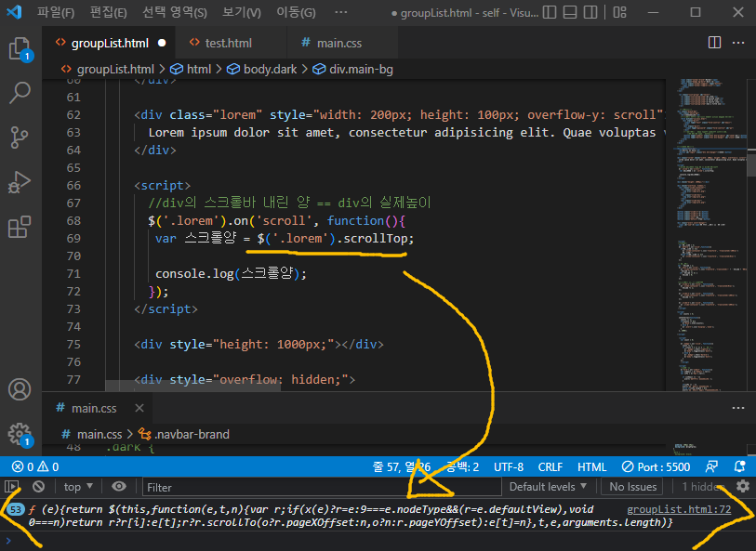Viewport: 756px width, 551px height.
Task: Open the Default levels dropdown
Action: [x=549, y=487]
